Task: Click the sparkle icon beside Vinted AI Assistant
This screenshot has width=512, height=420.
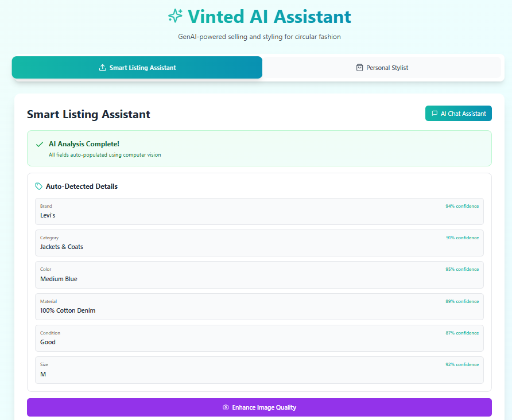Action: pos(175,16)
